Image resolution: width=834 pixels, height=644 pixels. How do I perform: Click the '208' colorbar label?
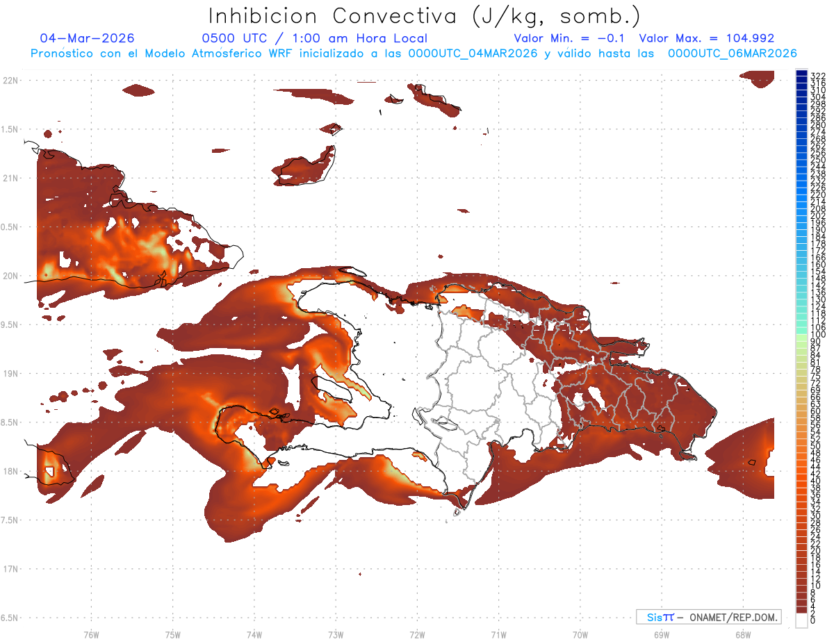[x=817, y=208]
